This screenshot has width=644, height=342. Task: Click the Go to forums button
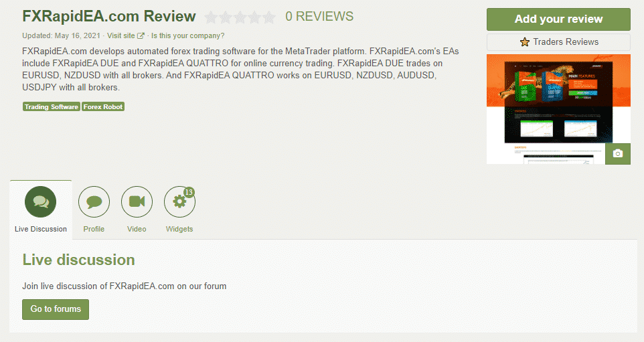pyautogui.click(x=56, y=309)
